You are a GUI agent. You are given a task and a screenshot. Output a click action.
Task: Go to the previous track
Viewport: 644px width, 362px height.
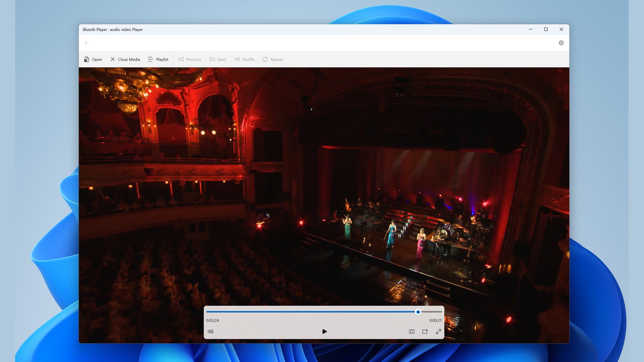(x=190, y=59)
